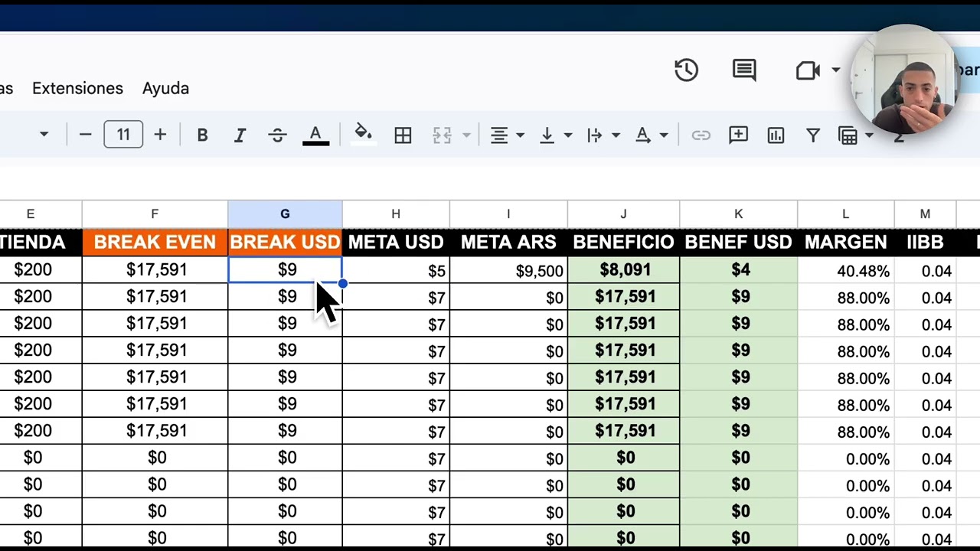Start a video meeting camera icon
This screenshot has width=980, height=551.
click(808, 70)
